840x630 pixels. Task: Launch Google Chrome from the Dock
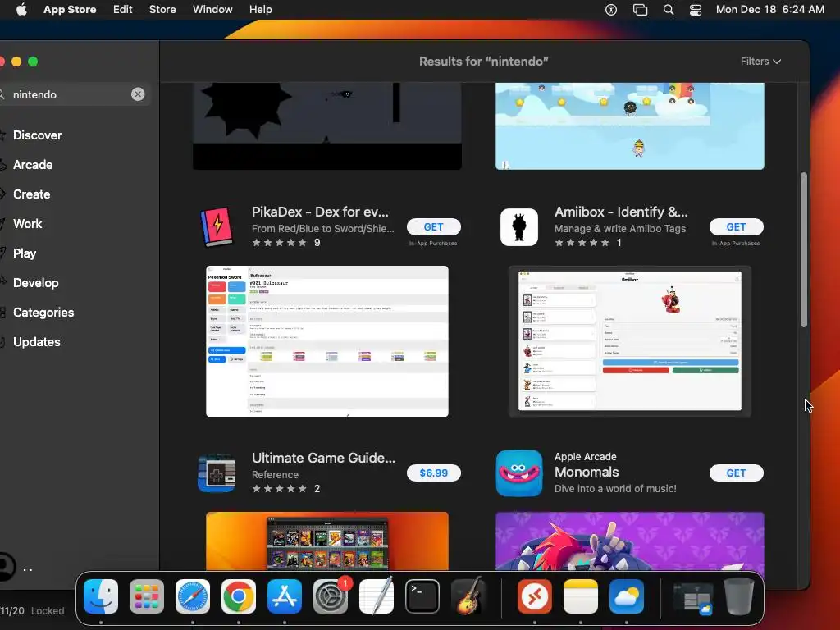(239, 596)
